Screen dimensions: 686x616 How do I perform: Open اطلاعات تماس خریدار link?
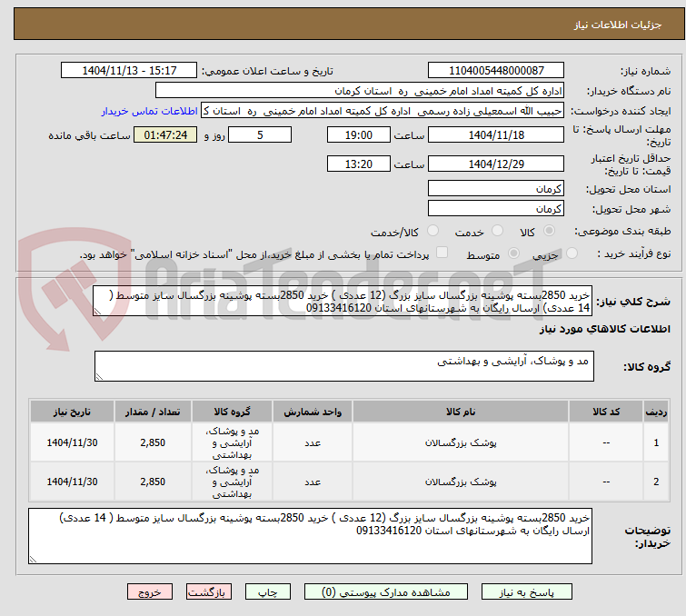pos(150,111)
